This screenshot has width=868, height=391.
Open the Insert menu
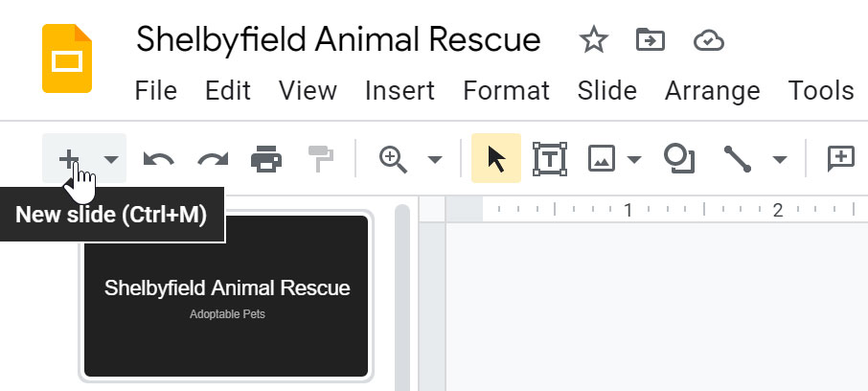pos(400,91)
